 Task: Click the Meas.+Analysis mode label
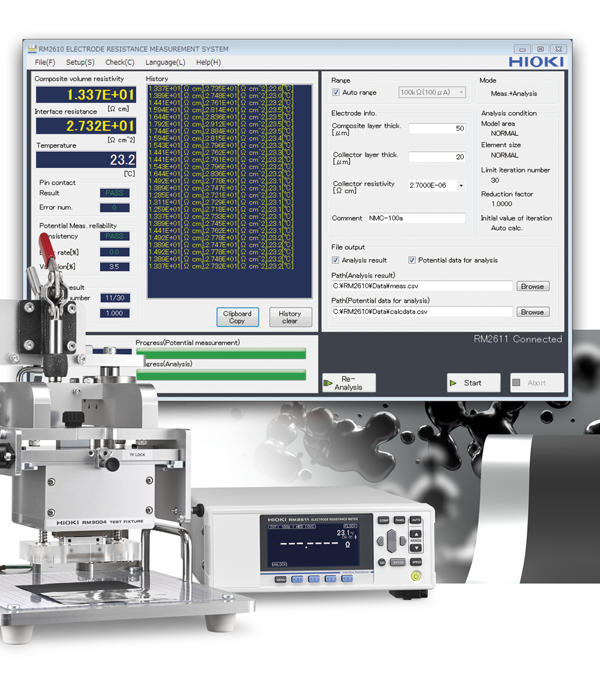[x=514, y=93]
